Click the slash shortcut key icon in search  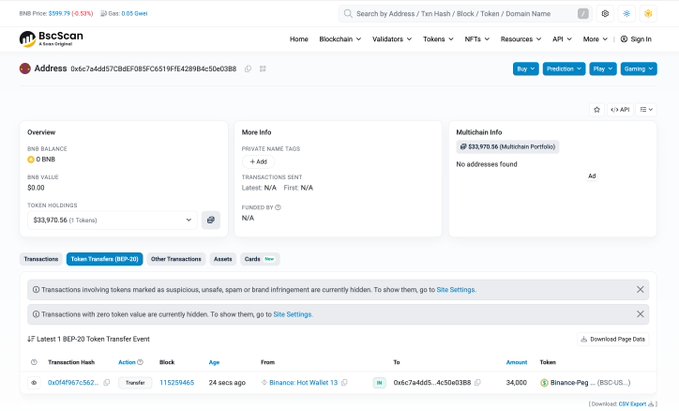[x=583, y=14]
